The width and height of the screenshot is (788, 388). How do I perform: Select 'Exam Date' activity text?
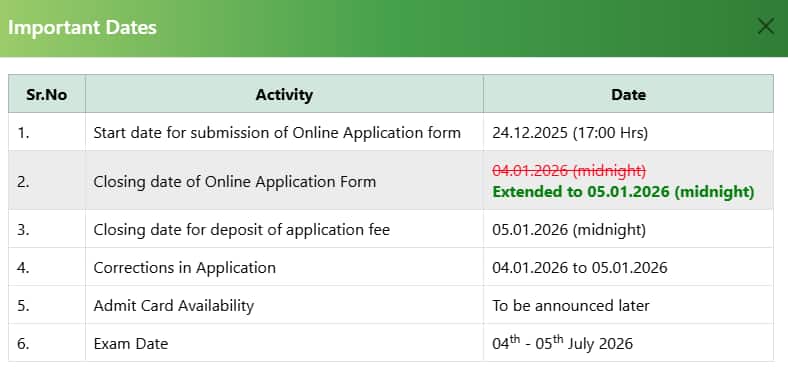pyautogui.click(x=131, y=344)
